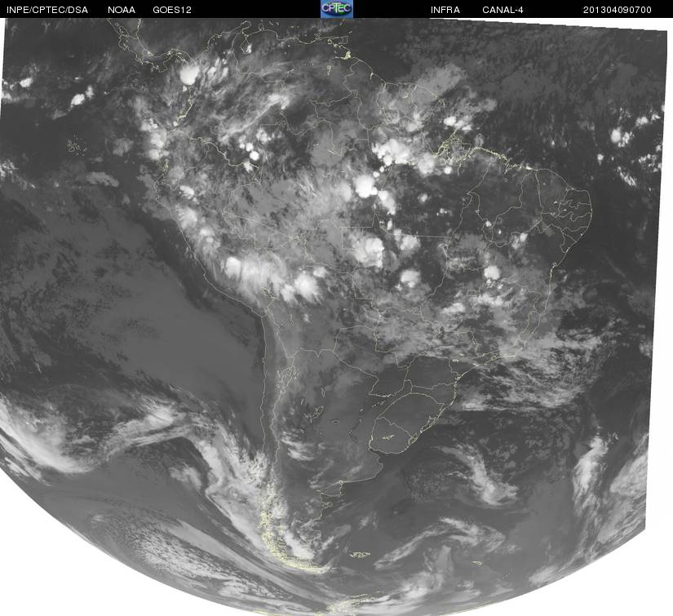Select the INPE/CPTEC/DSA header text
The width and height of the screenshot is (673, 616).
(x=47, y=10)
